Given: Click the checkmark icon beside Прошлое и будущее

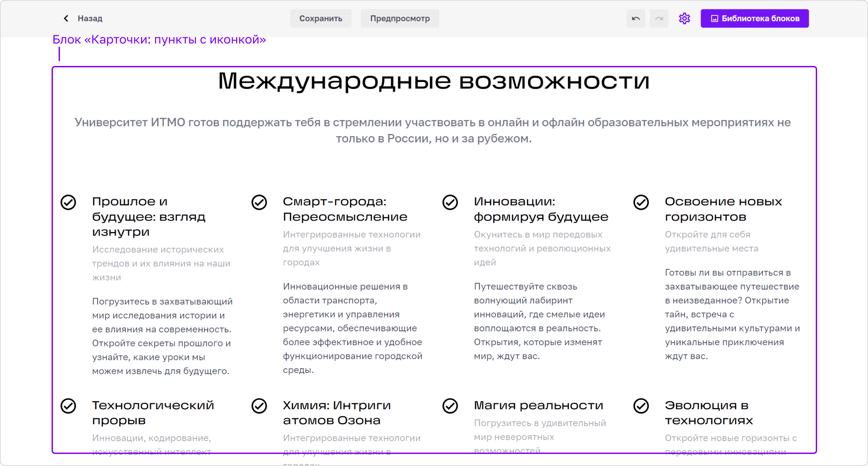Looking at the screenshot, I should 68,202.
